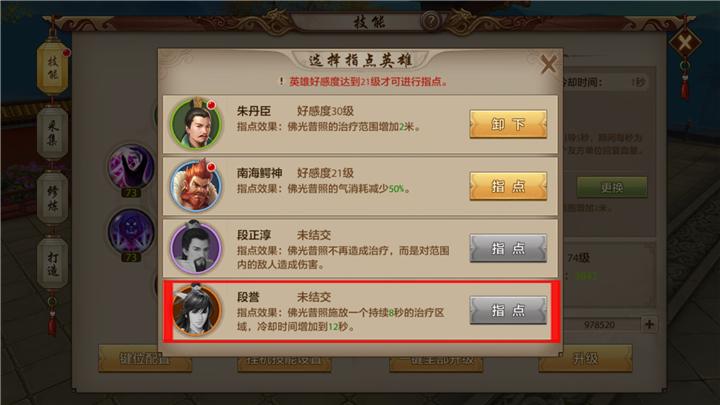Click gray 指点 button for 段誉
This screenshot has height=405, width=720.
pyautogui.click(x=508, y=310)
